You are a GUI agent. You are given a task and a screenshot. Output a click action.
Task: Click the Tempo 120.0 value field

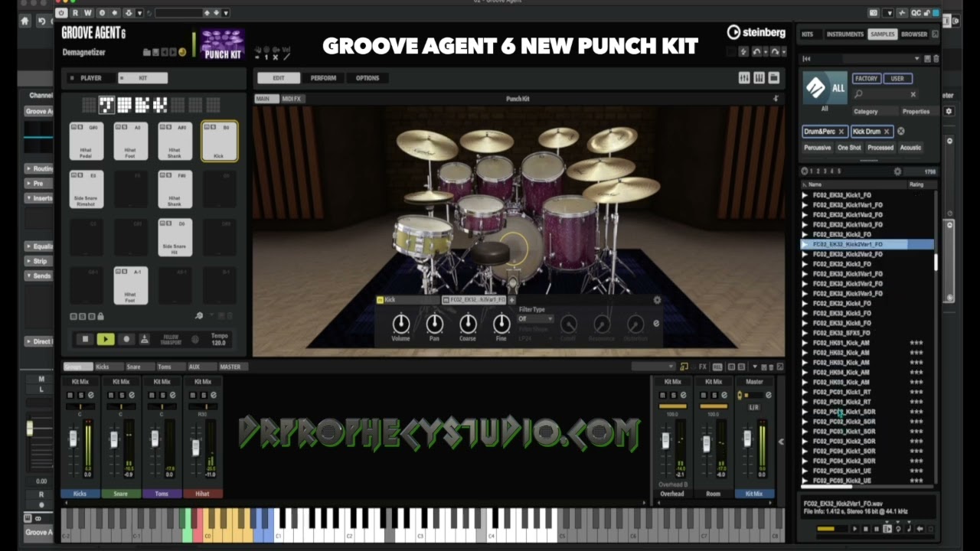click(219, 343)
